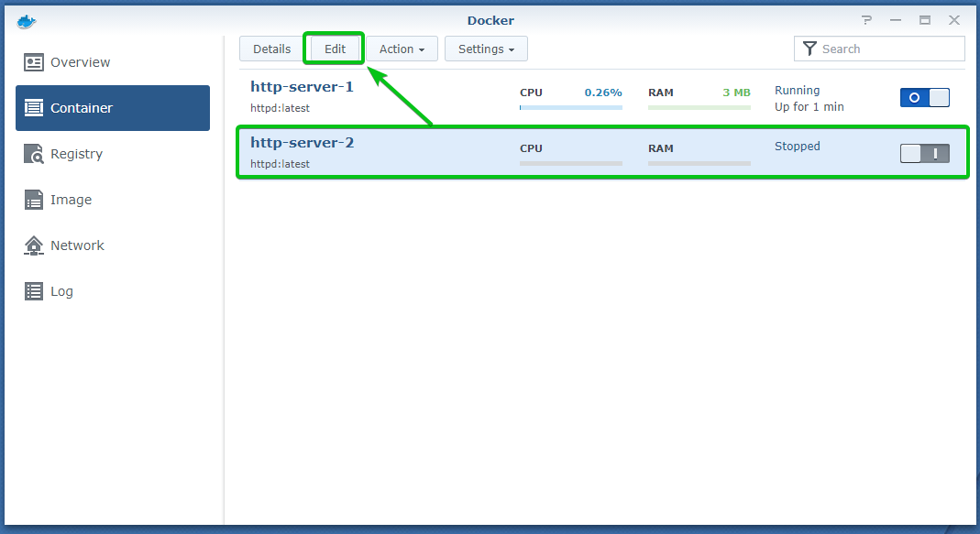Click the Running status text

point(797,91)
